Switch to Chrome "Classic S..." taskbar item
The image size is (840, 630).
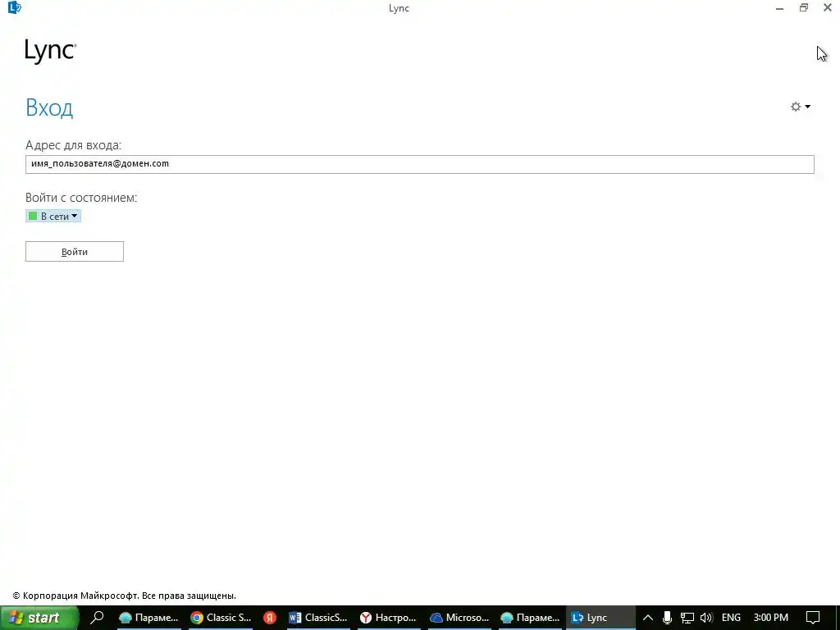[x=221, y=618]
